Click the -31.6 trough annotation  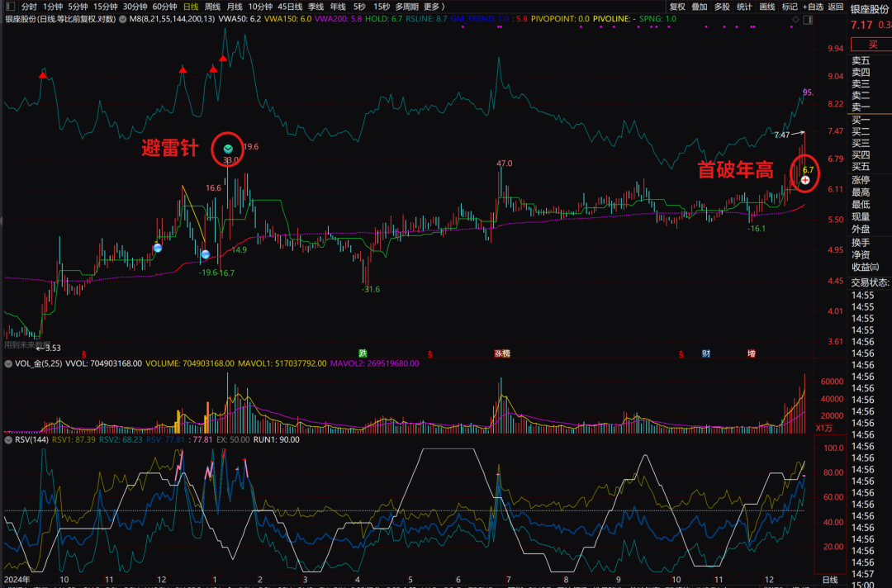[370, 289]
